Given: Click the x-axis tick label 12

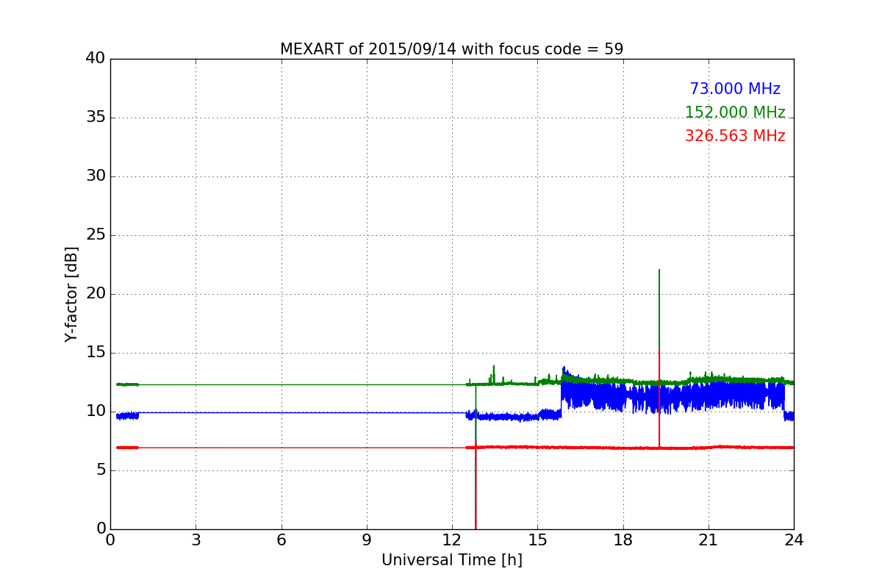Looking at the screenshot, I should tap(452, 540).
